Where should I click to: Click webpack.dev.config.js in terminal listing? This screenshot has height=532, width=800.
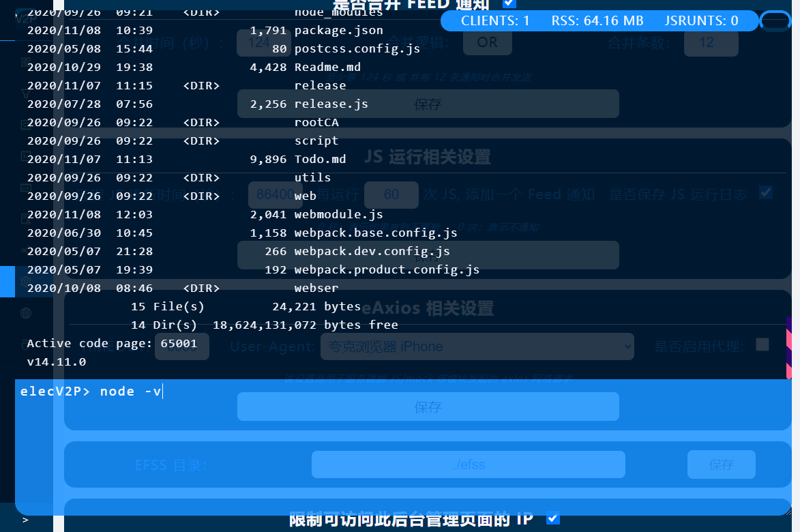point(372,252)
